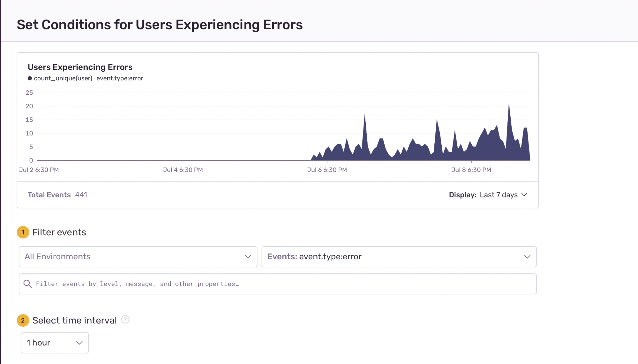Click the Total Events 441 label
The height and width of the screenshot is (364, 638).
click(57, 195)
